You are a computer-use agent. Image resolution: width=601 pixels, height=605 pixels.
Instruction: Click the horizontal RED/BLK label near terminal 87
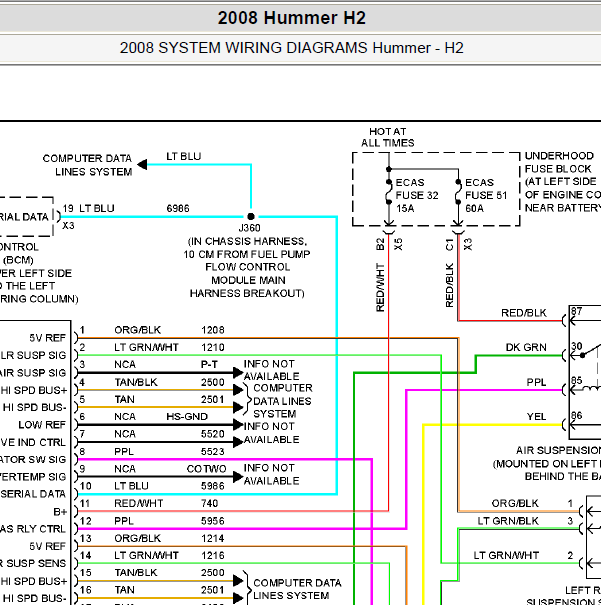coord(524,313)
